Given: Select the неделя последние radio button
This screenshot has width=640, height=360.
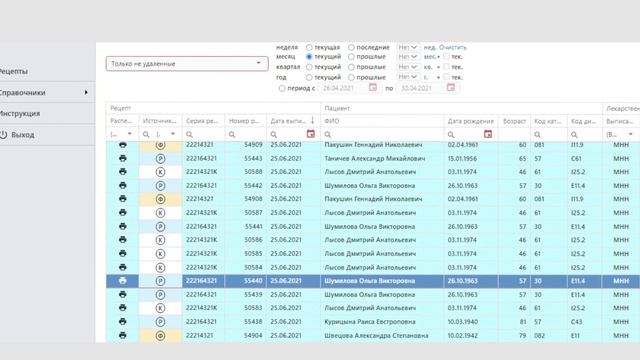Looking at the screenshot, I should 351,47.
